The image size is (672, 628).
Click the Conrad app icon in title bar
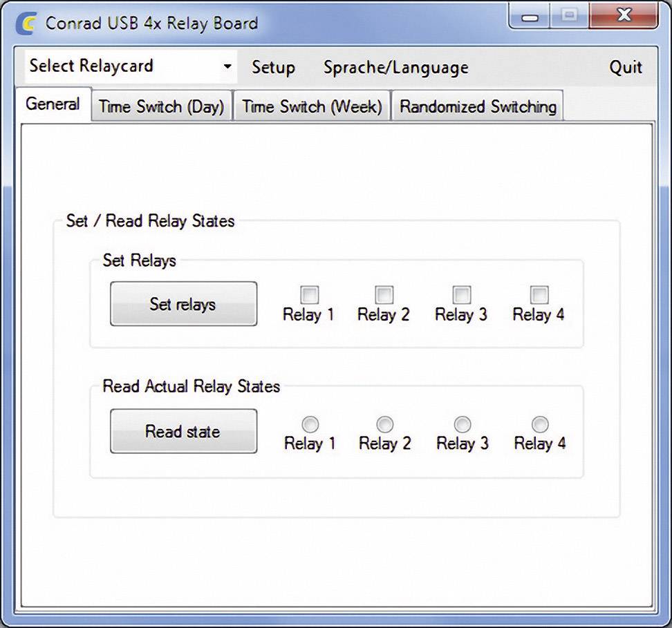[x=26, y=23]
